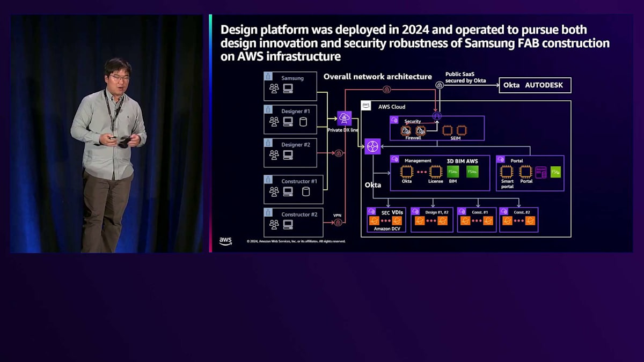Click the 'Designer #1' label
Image resolution: width=644 pixels, height=362 pixels.
(x=295, y=111)
